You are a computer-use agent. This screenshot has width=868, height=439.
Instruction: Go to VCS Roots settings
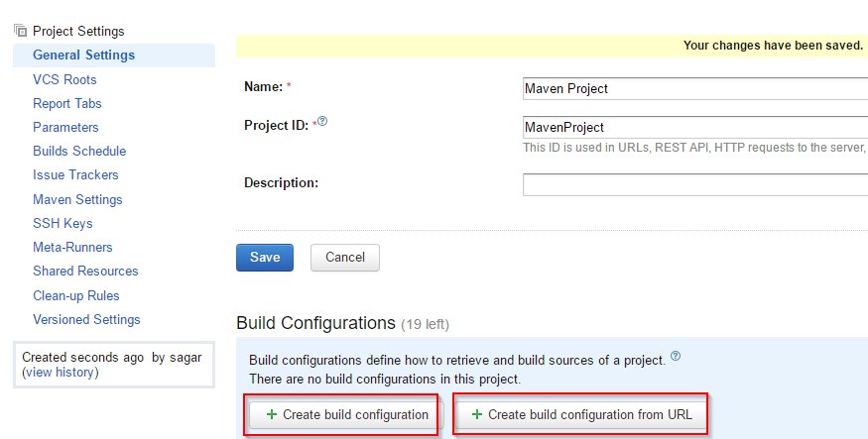click(64, 79)
